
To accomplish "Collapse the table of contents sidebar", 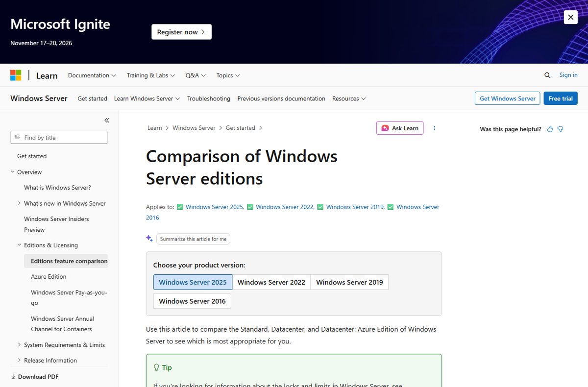I will (107, 120).
